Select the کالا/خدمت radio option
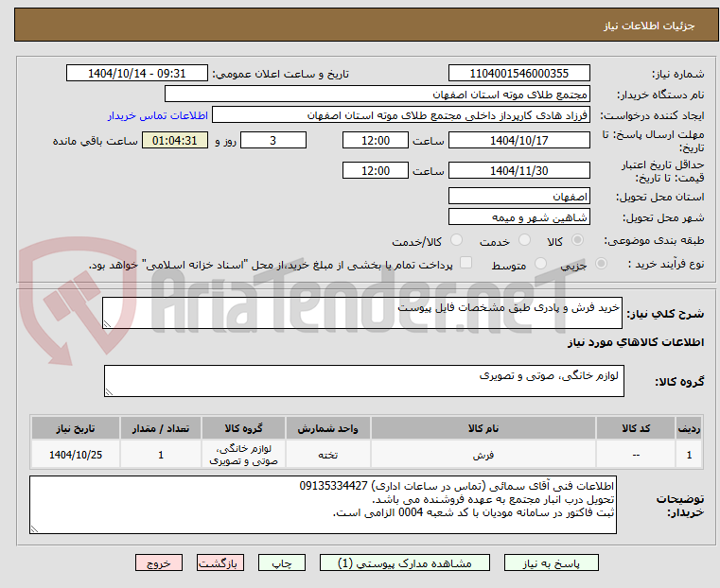This screenshot has height=588, width=720. pos(456,240)
